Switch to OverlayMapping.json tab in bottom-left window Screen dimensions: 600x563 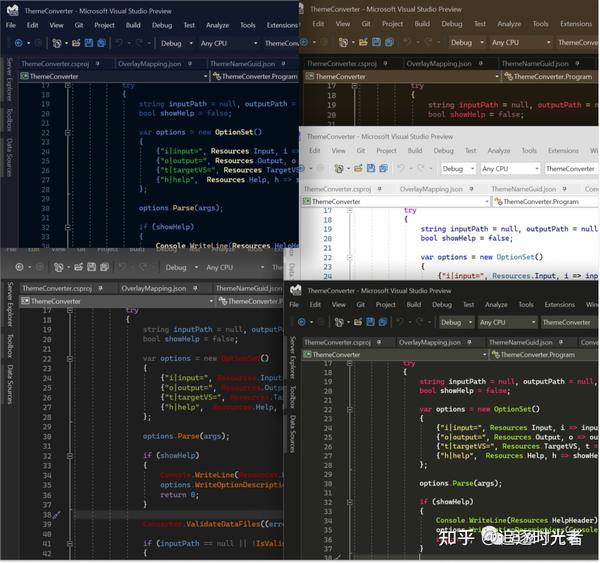point(153,288)
